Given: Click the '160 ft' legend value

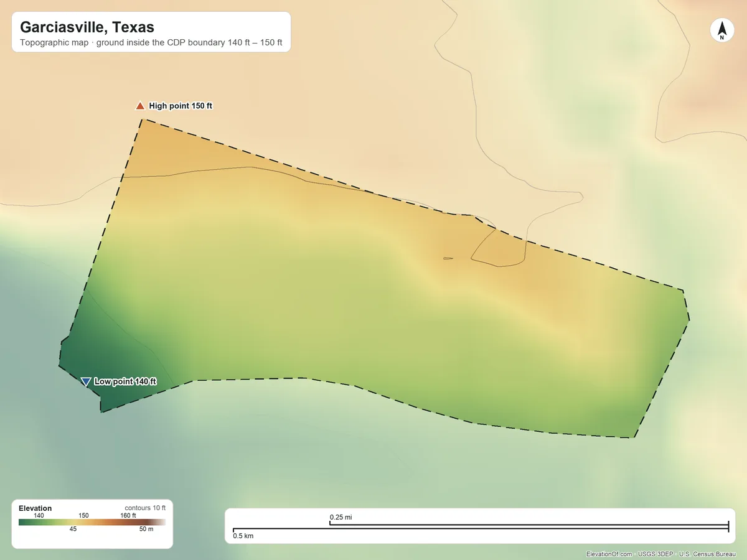Looking at the screenshot, I should click(128, 515).
